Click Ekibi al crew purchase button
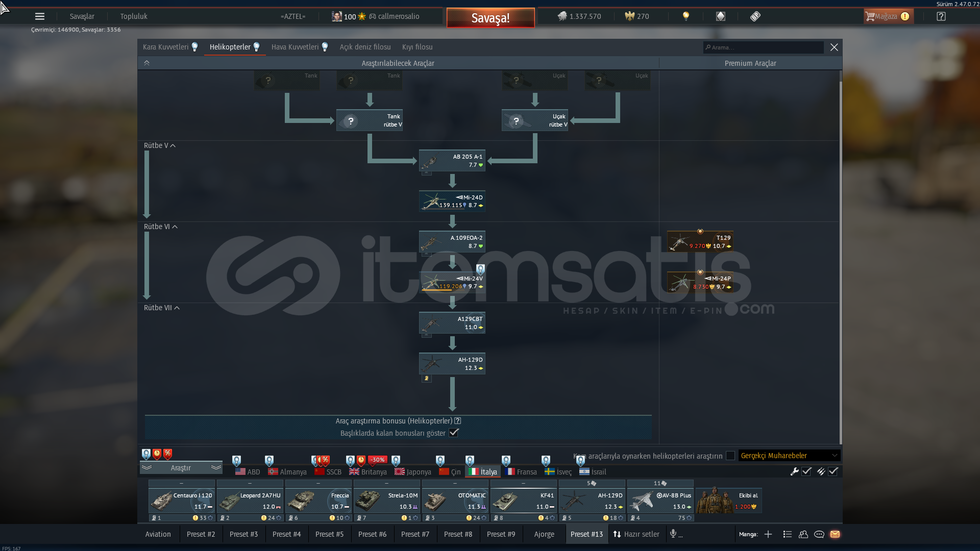 (x=729, y=500)
